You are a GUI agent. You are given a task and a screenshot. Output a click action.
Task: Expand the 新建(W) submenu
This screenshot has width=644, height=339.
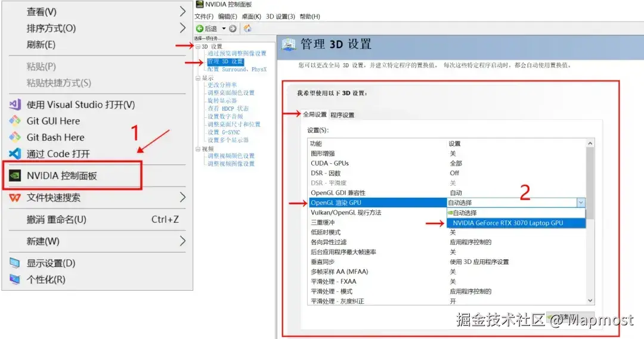coord(183,241)
